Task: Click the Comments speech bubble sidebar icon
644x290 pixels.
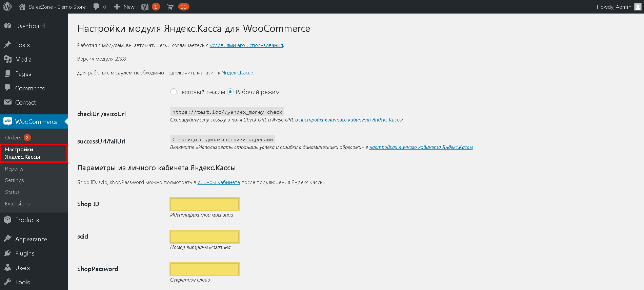Action: (x=7, y=88)
